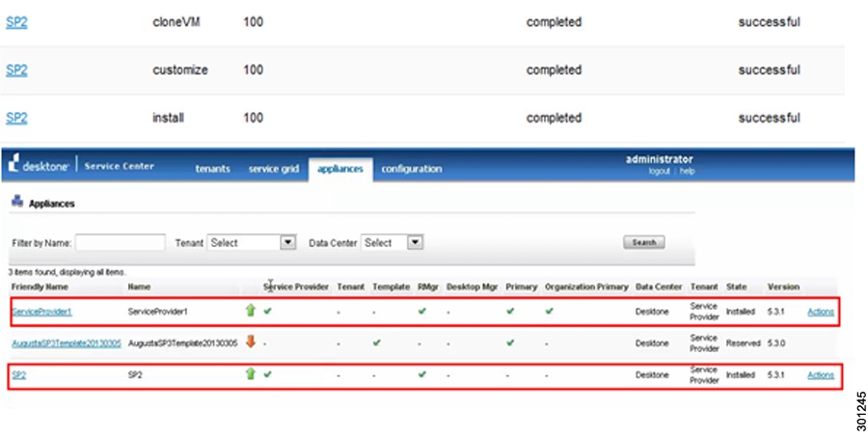Viewport: 868px width, 438px height.
Task: Sort by Service Provider column header
Action: click(x=296, y=287)
